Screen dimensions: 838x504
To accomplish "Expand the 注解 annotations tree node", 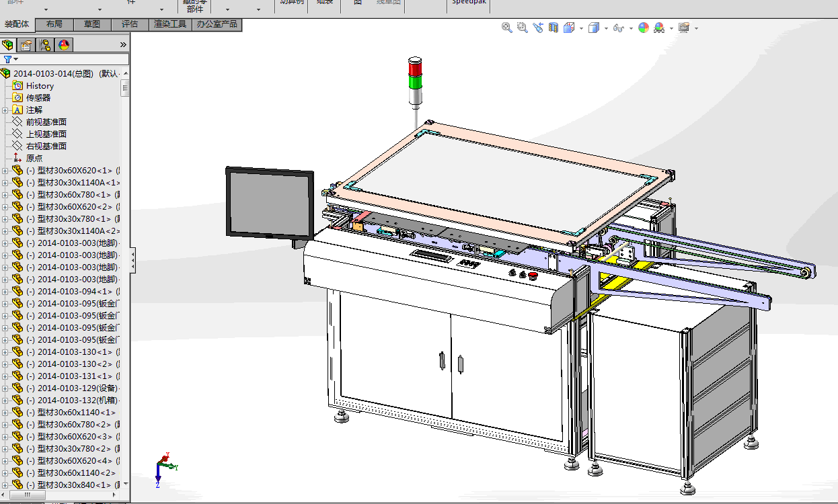I will (5, 110).
